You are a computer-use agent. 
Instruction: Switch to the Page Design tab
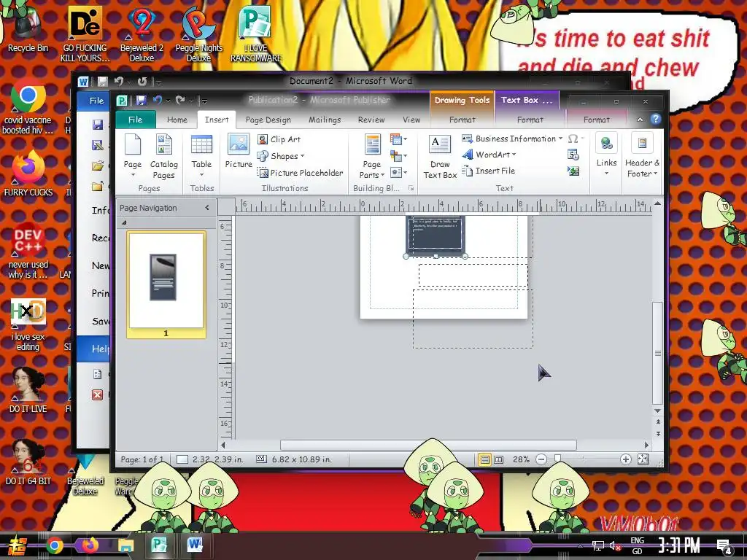(x=268, y=120)
